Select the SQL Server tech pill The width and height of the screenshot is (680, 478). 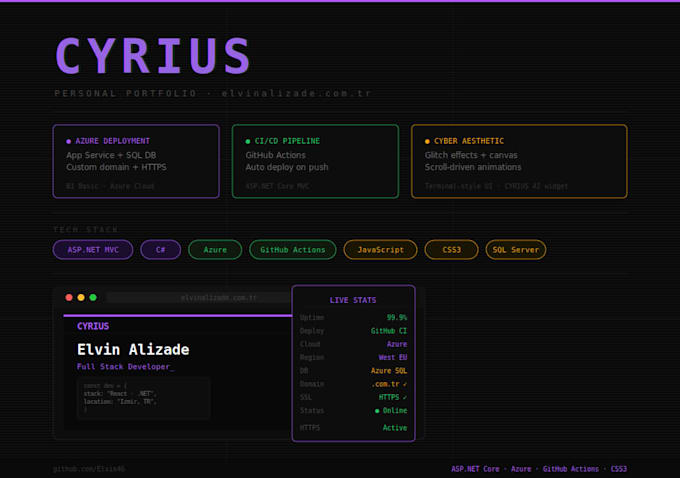tap(516, 250)
